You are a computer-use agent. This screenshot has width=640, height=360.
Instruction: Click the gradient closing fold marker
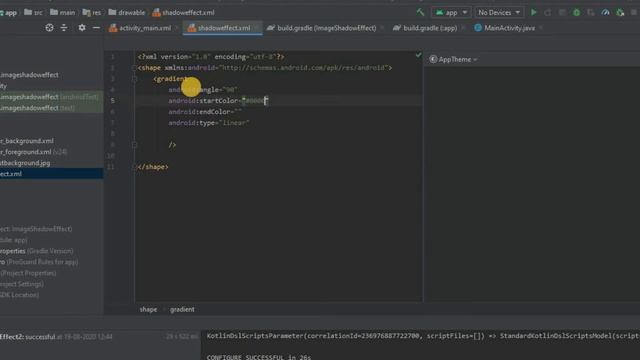pos(134,145)
